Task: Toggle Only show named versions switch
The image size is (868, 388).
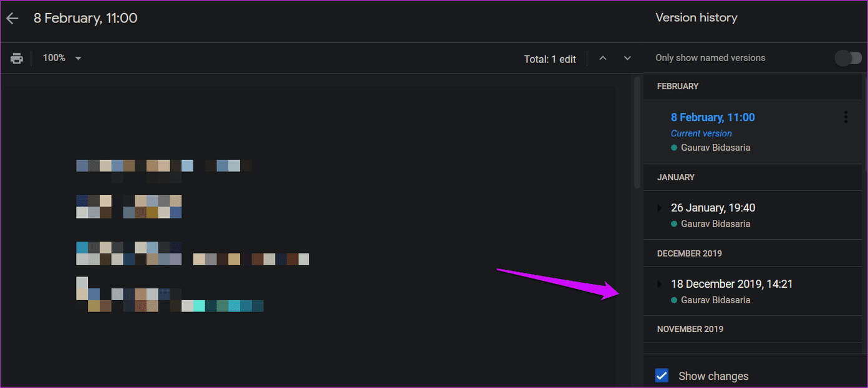Action: tap(848, 58)
